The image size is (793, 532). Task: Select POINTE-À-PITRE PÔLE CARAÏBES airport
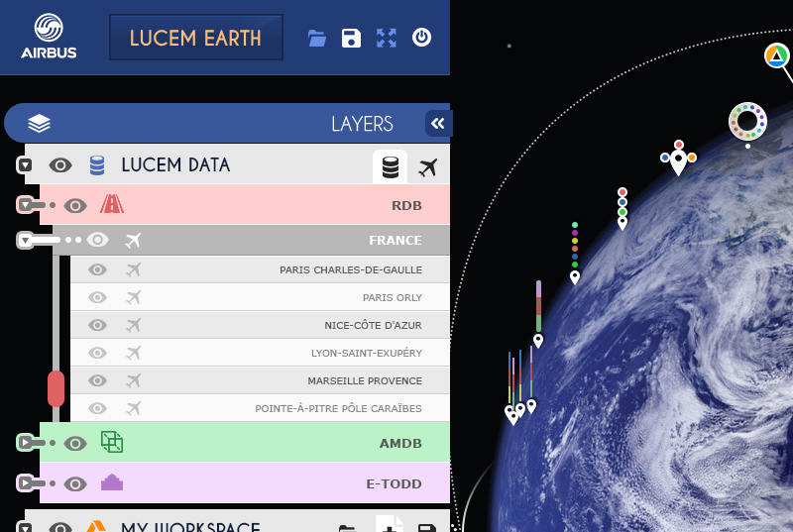point(338,409)
